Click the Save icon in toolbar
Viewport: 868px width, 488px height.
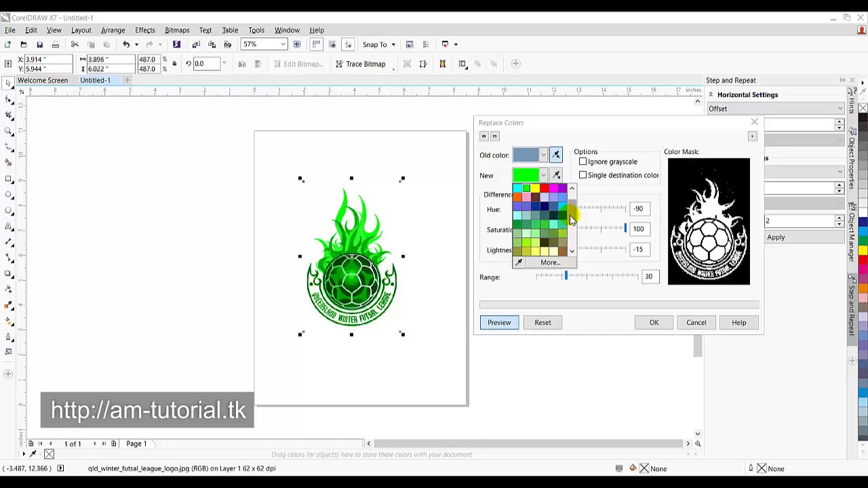39,45
